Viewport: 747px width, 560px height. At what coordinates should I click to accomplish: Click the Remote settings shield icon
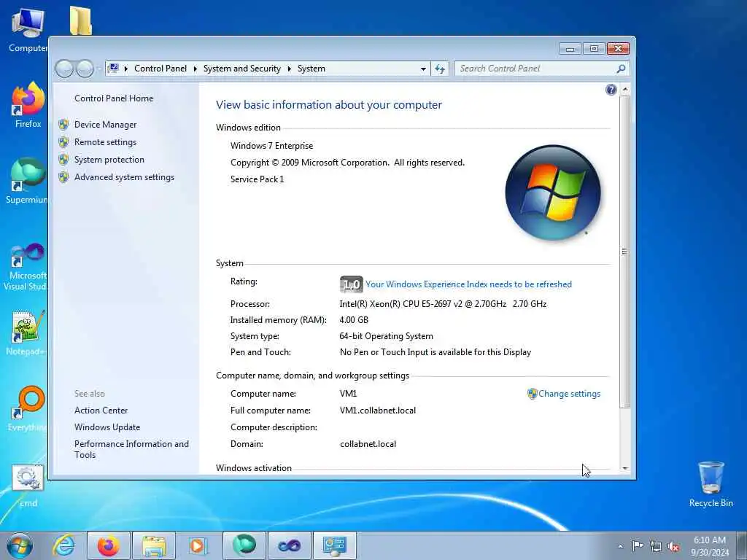pos(63,142)
